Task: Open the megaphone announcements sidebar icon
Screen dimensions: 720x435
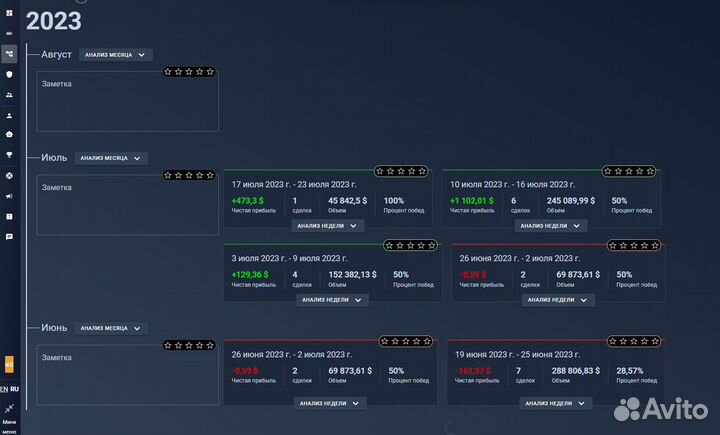Action: (9, 196)
